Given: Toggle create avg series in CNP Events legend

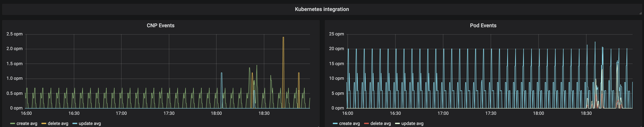Looking at the screenshot, I should tap(27, 124).
